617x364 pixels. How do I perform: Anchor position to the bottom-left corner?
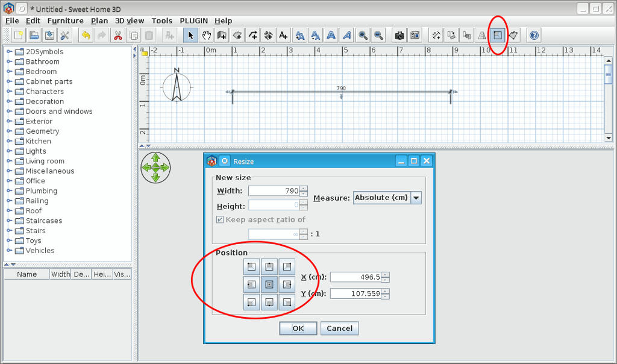251,302
